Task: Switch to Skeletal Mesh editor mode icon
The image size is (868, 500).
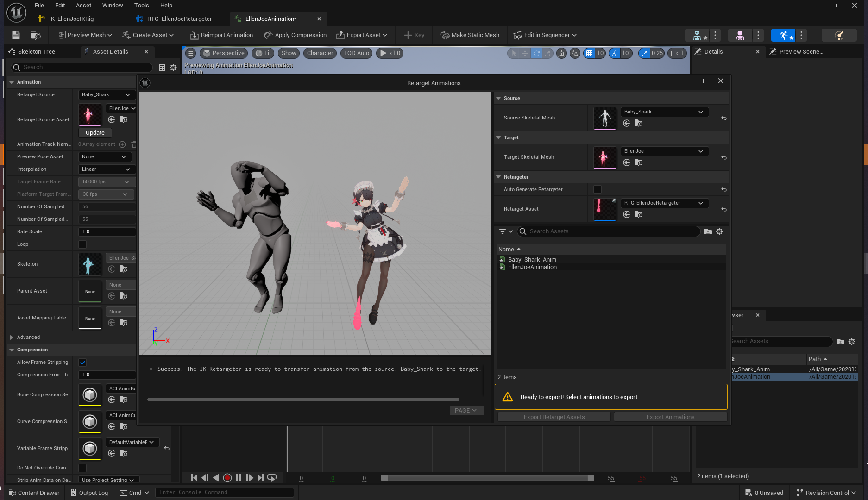Action: 740,35
